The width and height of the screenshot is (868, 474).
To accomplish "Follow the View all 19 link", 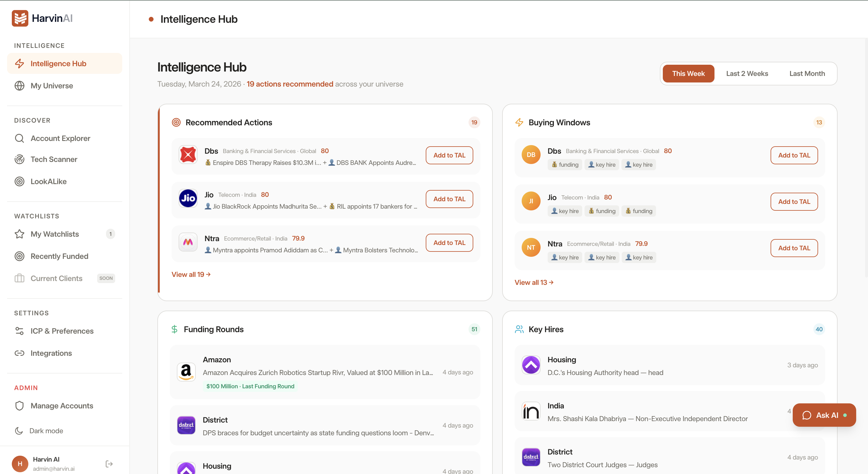I will (191, 275).
